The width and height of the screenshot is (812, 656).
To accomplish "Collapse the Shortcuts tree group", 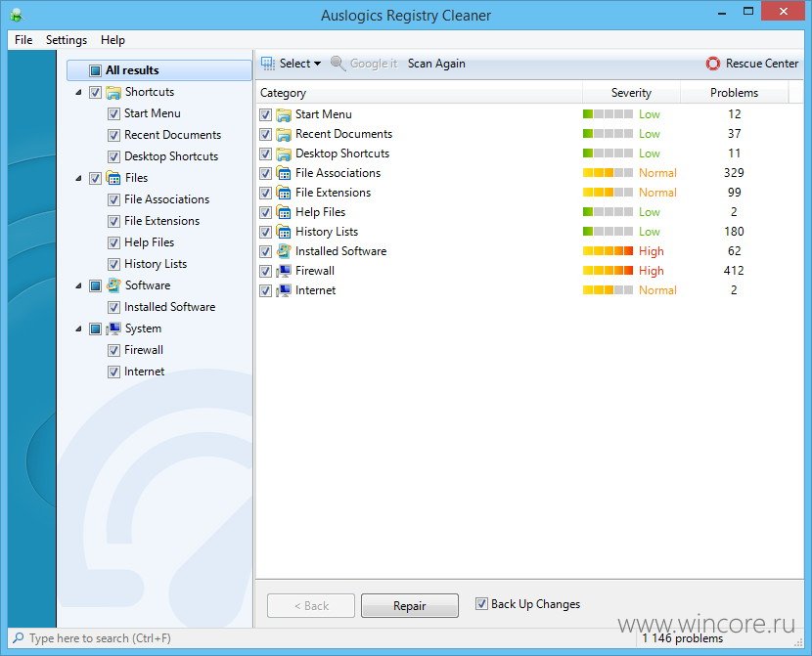I will tap(78, 93).
